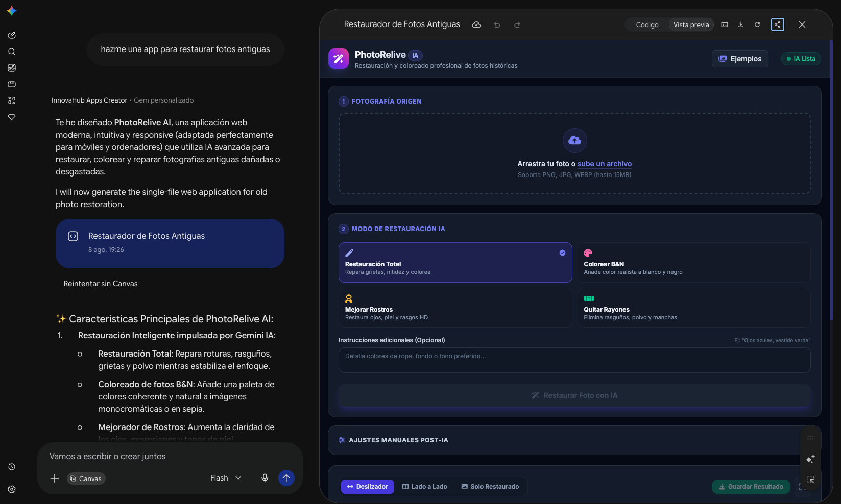Click the photo drop zone area
Image resolution: width=841 pixels, height=504 pixels.
574,154
